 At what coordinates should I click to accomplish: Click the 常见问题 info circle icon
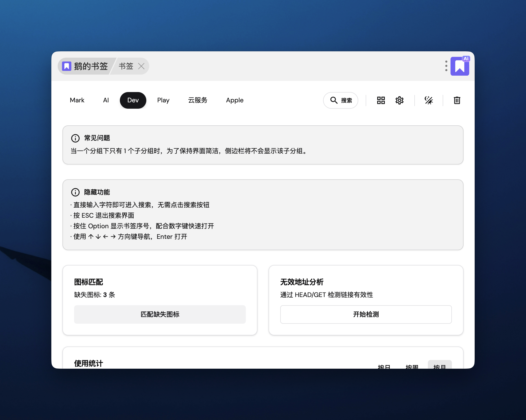pyautogui.click(x=75, y=138)
